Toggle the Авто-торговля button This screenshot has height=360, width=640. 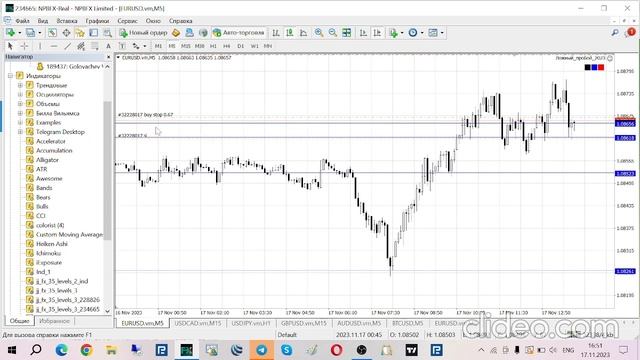239,33
